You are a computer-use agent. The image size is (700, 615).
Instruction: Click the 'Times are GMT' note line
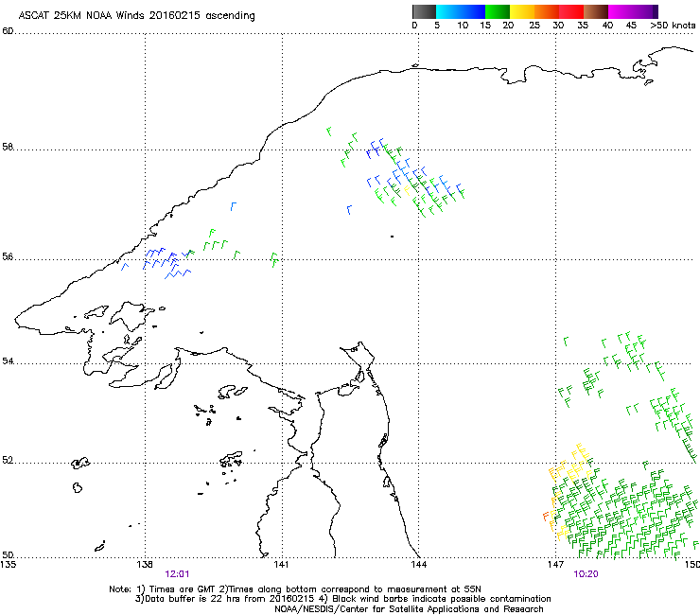pyautogui.click(x=294, y=589)
